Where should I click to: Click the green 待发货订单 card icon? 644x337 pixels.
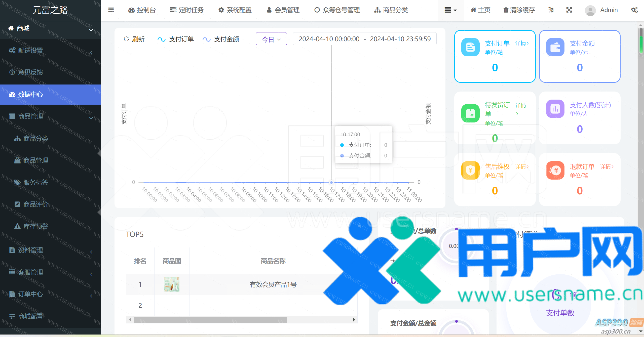(470, 113)
